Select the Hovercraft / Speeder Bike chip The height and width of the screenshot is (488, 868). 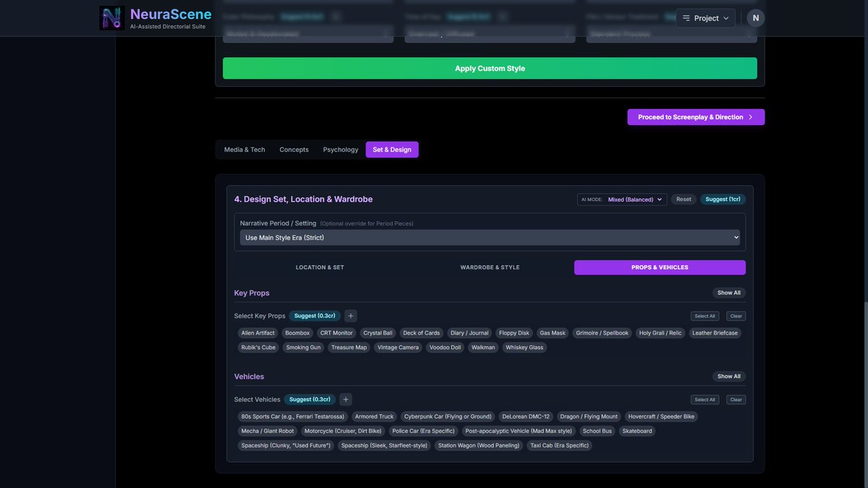point(661,416)
